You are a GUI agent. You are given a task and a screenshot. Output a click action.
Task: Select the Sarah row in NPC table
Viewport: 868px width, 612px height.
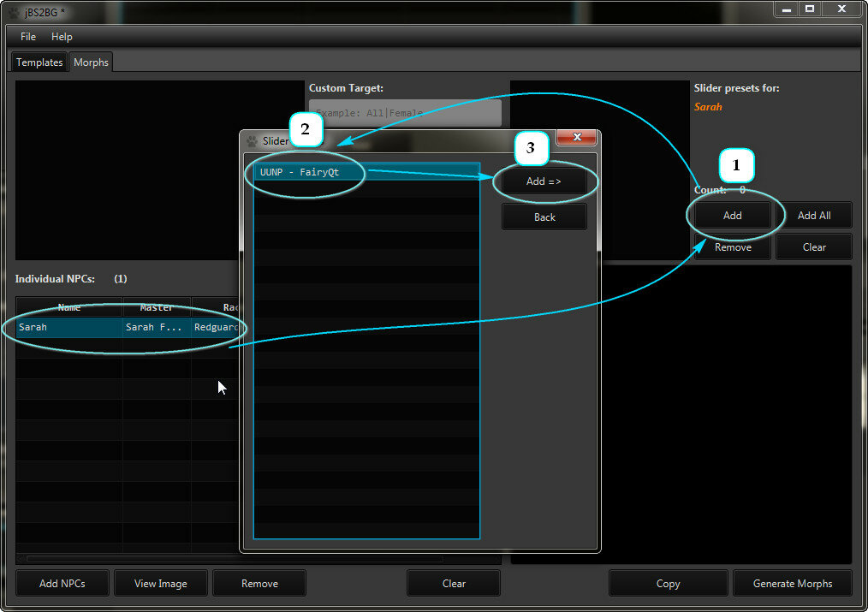[128, 327]
